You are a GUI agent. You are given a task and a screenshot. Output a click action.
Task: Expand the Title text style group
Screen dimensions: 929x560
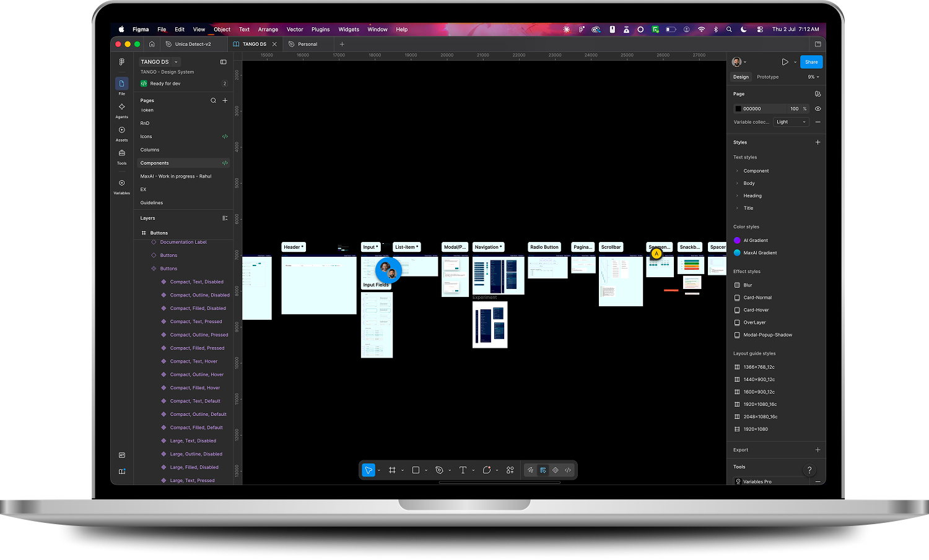click(x=737, y=208)
